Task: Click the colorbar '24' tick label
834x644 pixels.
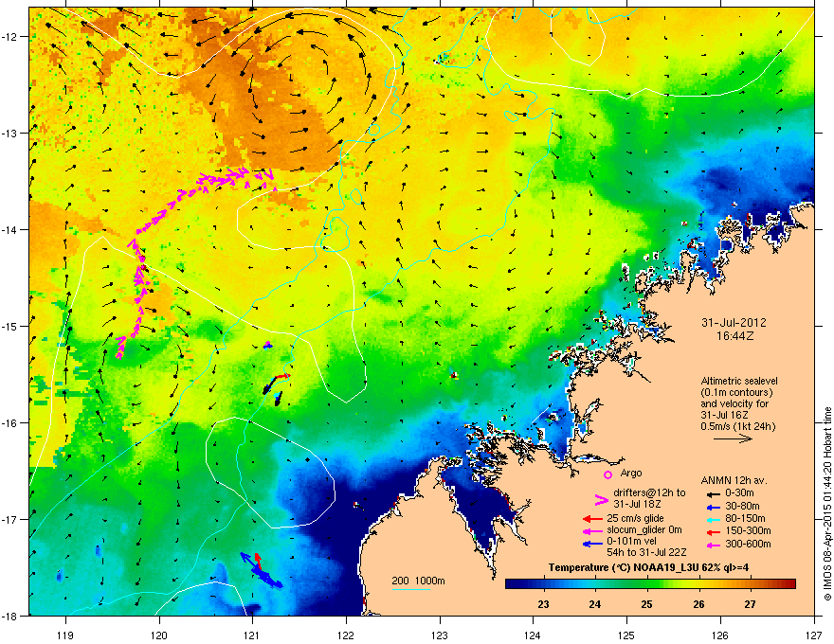Action: 594,604
